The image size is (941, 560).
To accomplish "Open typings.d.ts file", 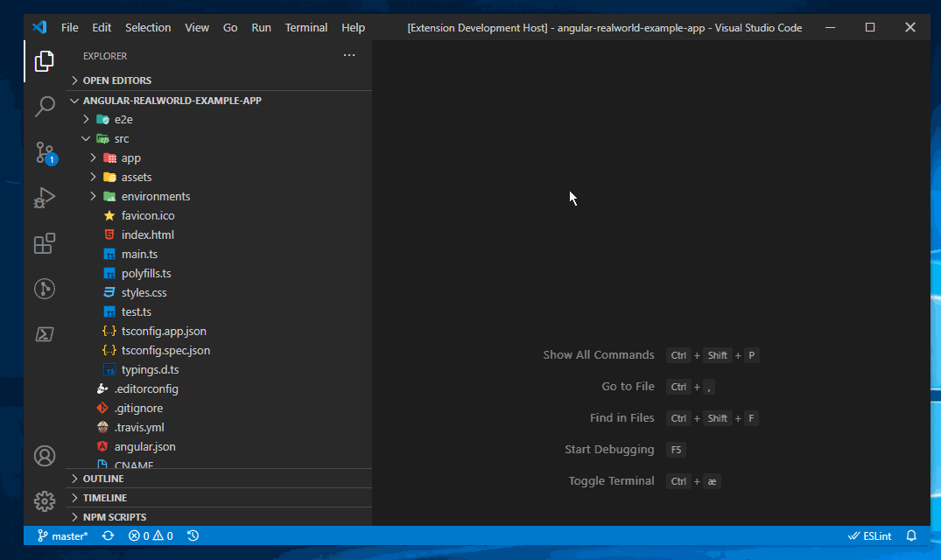I will tap(219, 370).
